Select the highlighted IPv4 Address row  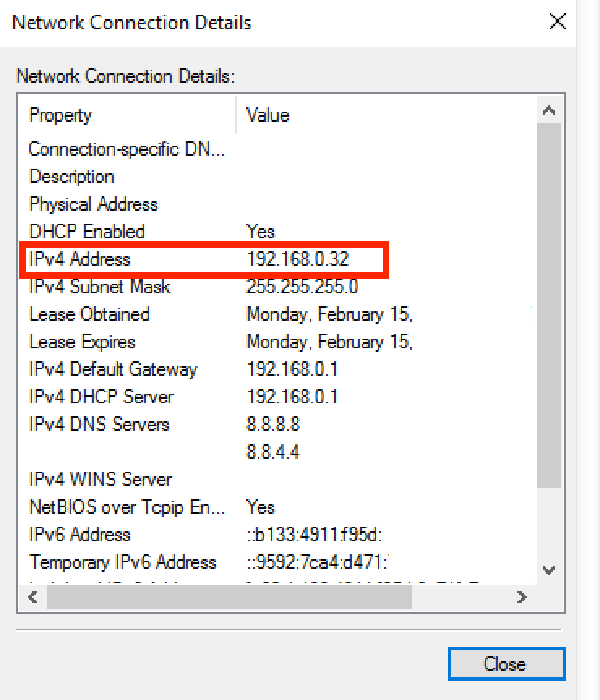pos(162,259)
